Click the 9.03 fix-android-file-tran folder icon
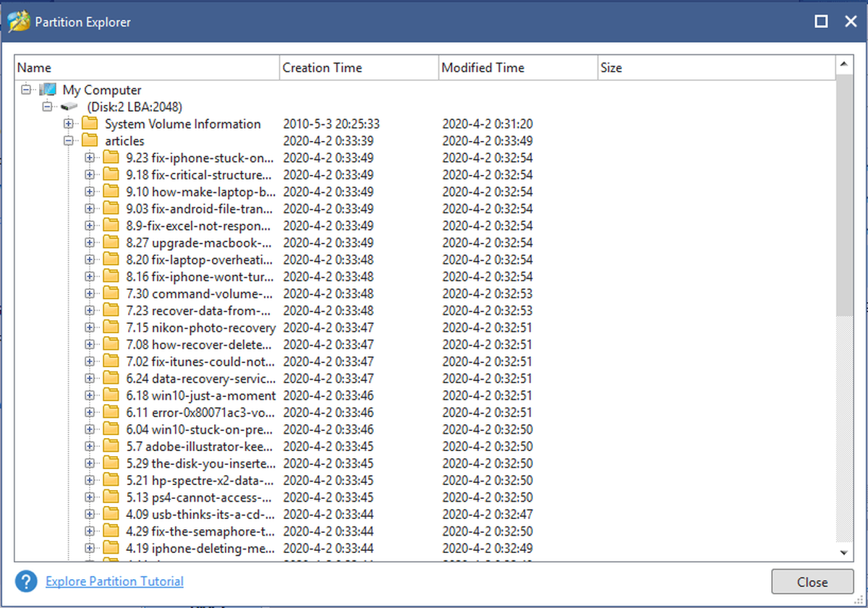 (111, 209)
